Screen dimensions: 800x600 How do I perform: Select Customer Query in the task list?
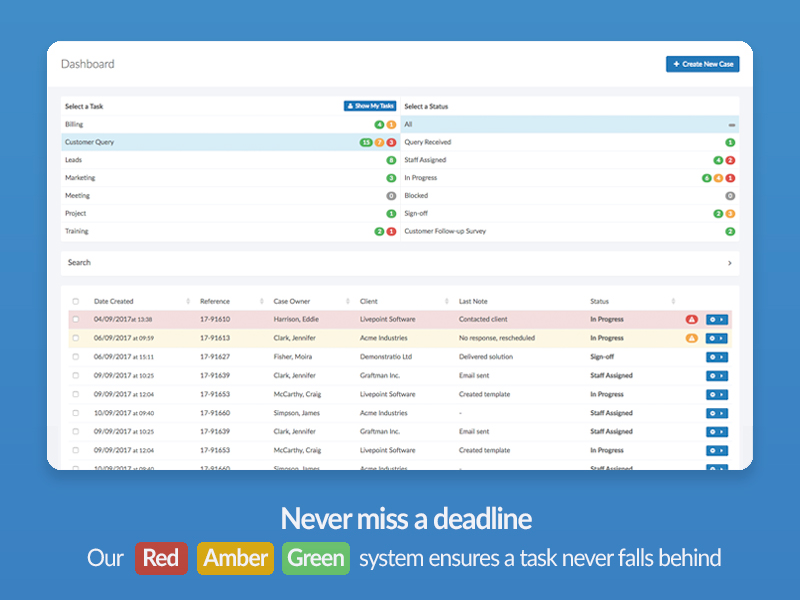[x=150, y=142]
